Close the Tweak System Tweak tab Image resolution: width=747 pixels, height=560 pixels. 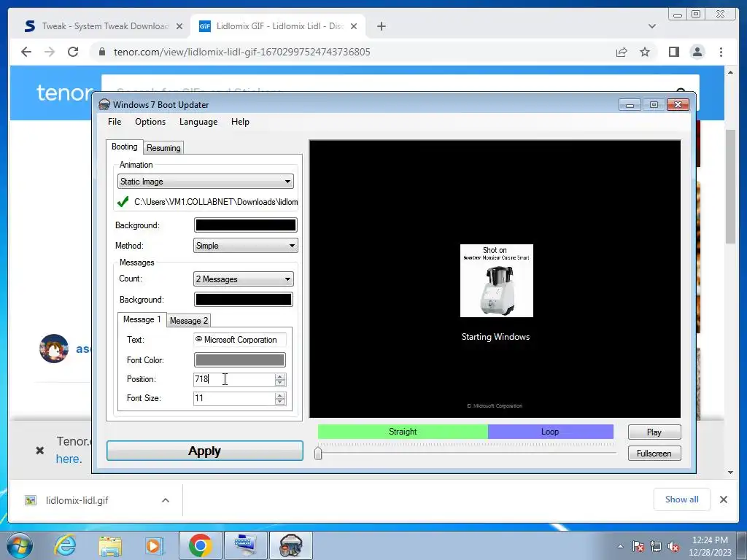(x=179, y=27)
